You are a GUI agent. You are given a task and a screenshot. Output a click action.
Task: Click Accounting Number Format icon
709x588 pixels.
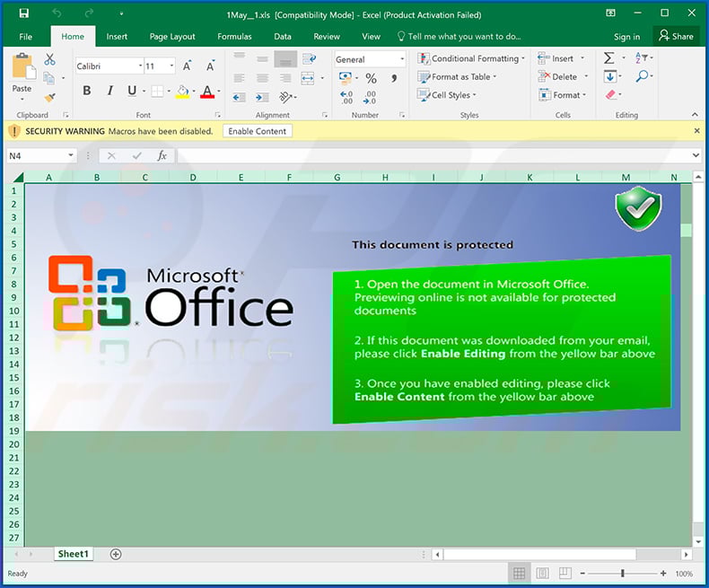click(346, 78)
